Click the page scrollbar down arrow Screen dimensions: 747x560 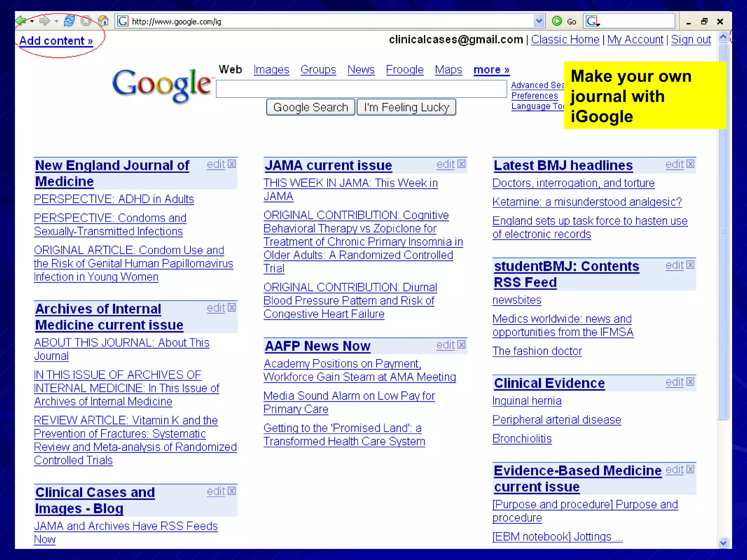[x=723, y=543]
